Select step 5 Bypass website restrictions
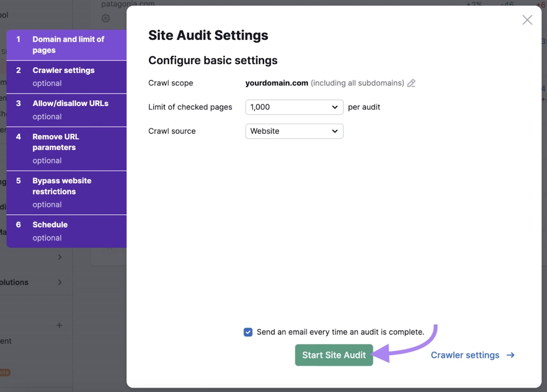 (67, 192)
